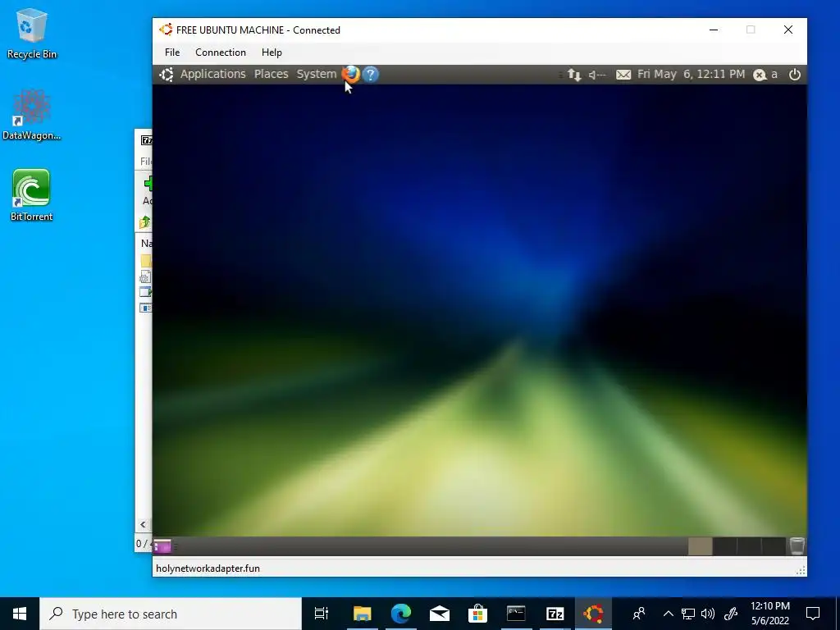Open the Windows network tray icon

pos(688,614)
